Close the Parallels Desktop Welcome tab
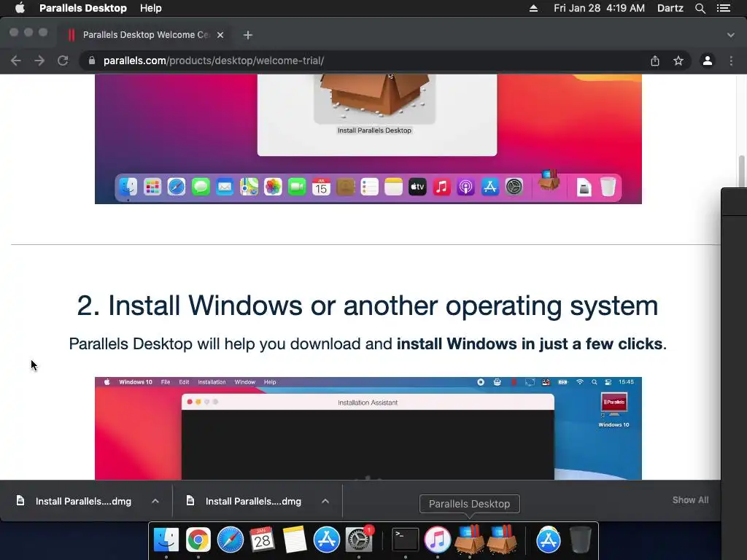747x560 pixels. [x=220, y=35]
